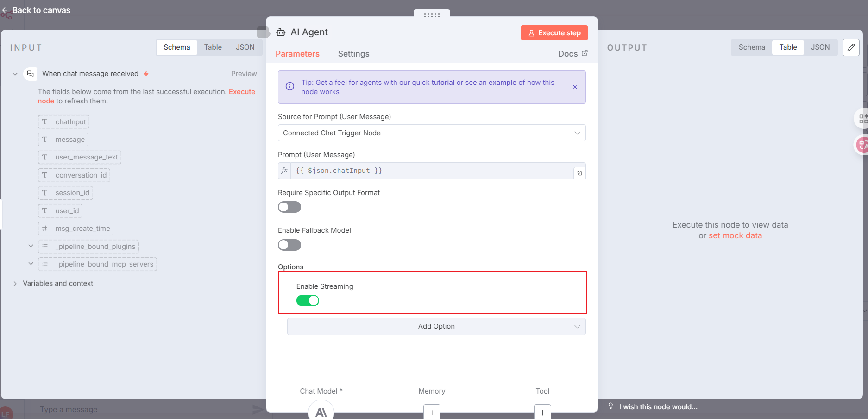Switch to the Settings tab
The image size is (868, 419).
(353, 54)
